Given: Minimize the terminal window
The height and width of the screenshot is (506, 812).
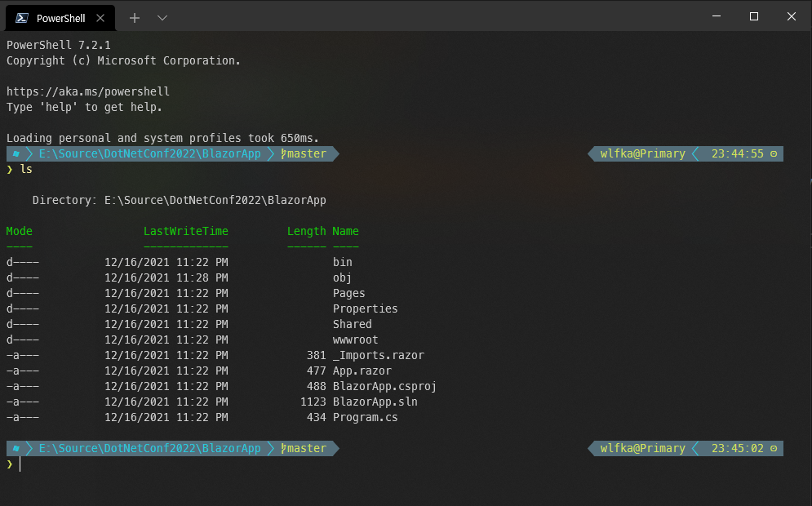Looking at the screenshot, I should click(x=717, y=16).
